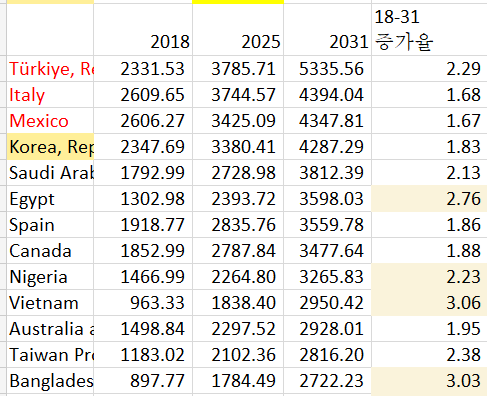Click the cell containing 3744.57
487x396 pixels.
click(x=238, y=95)
